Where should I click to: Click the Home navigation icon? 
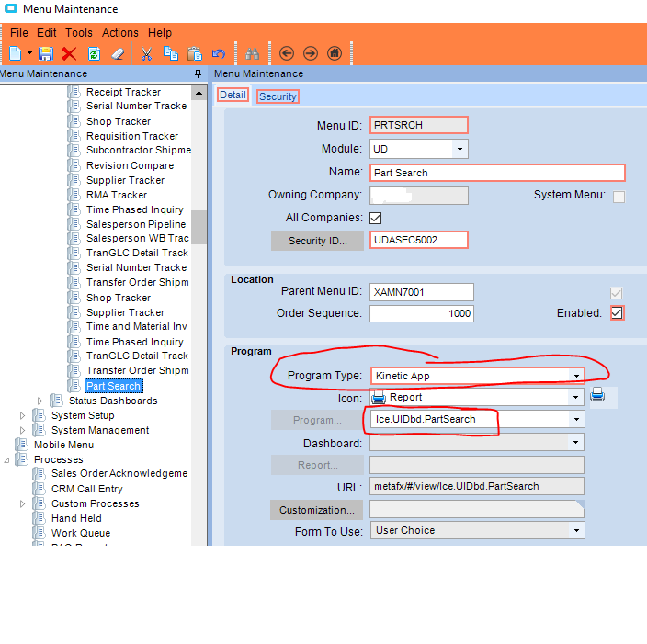pos(335,53)
